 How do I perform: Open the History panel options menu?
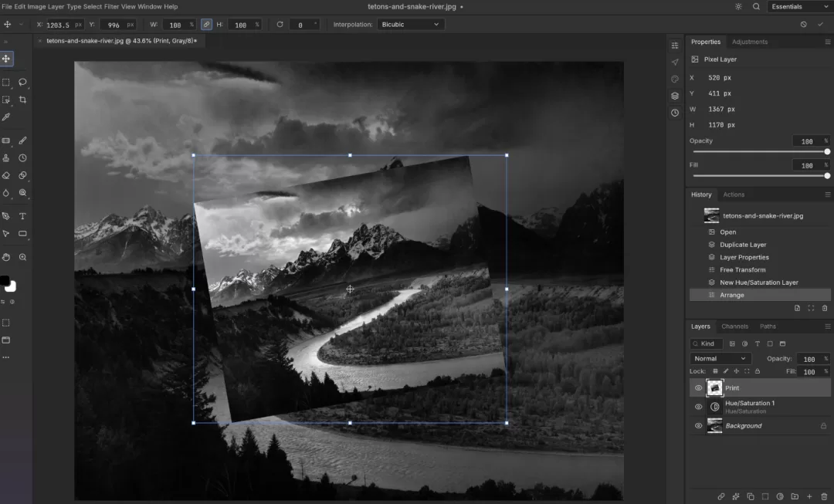click(x=827, y=195)
